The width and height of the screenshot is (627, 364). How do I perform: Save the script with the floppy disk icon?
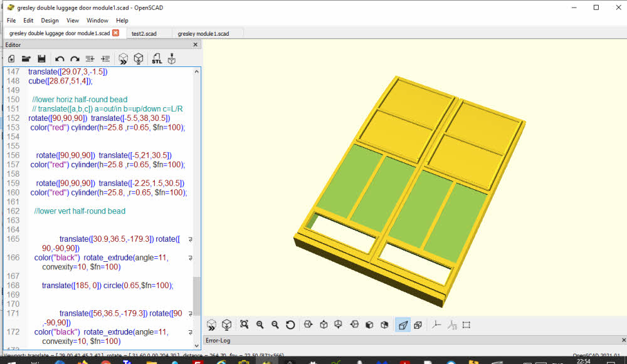click(x=41, y=58)
